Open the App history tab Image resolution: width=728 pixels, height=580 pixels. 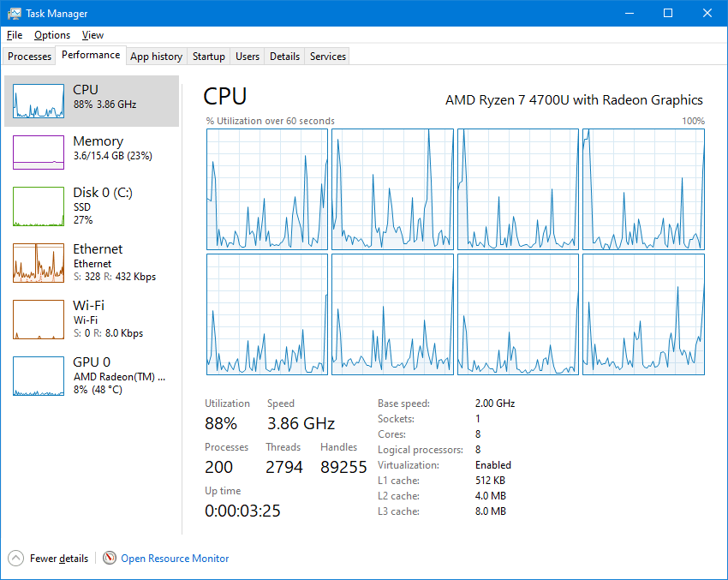(x=156, y=56)
